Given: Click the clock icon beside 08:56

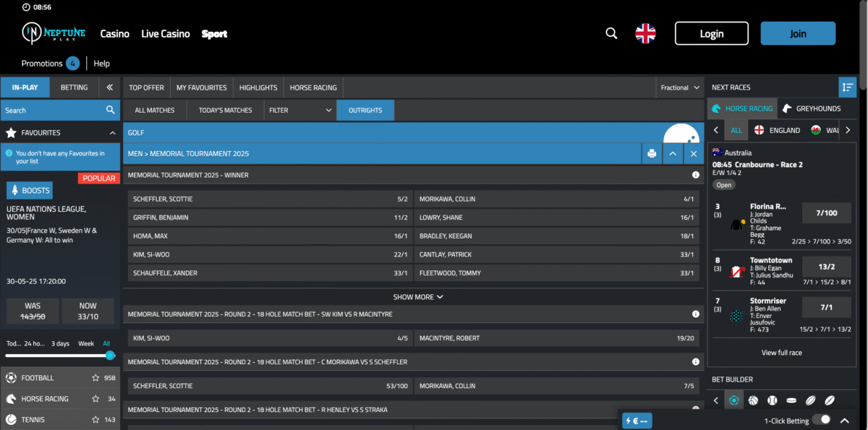Looking at the screenshot, I should point(27,7).
